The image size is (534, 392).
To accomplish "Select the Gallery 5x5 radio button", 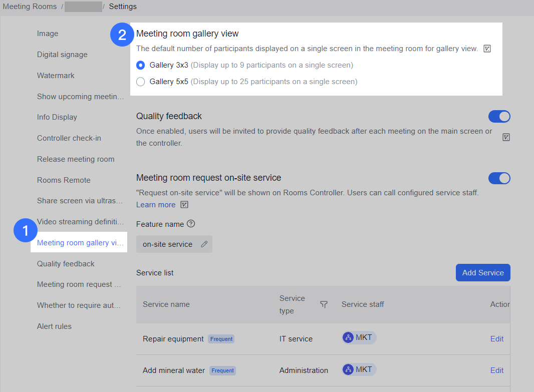I will click(x=140, y=82).
